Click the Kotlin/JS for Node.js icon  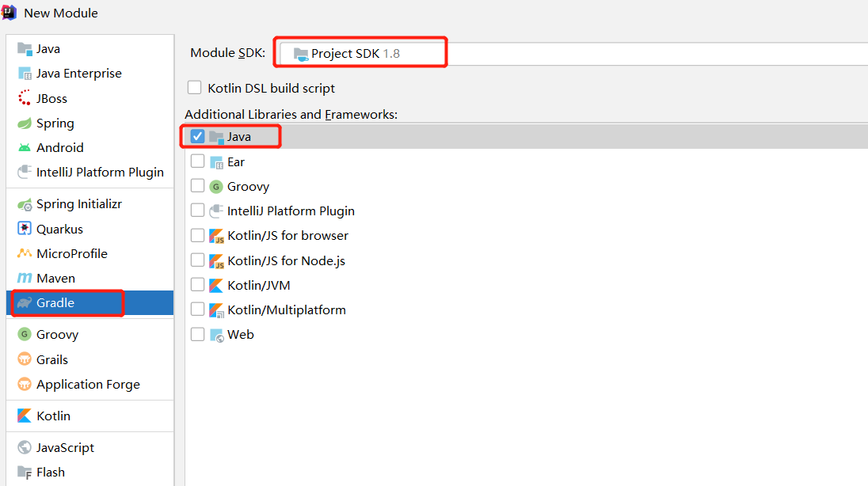coord(216,260)
